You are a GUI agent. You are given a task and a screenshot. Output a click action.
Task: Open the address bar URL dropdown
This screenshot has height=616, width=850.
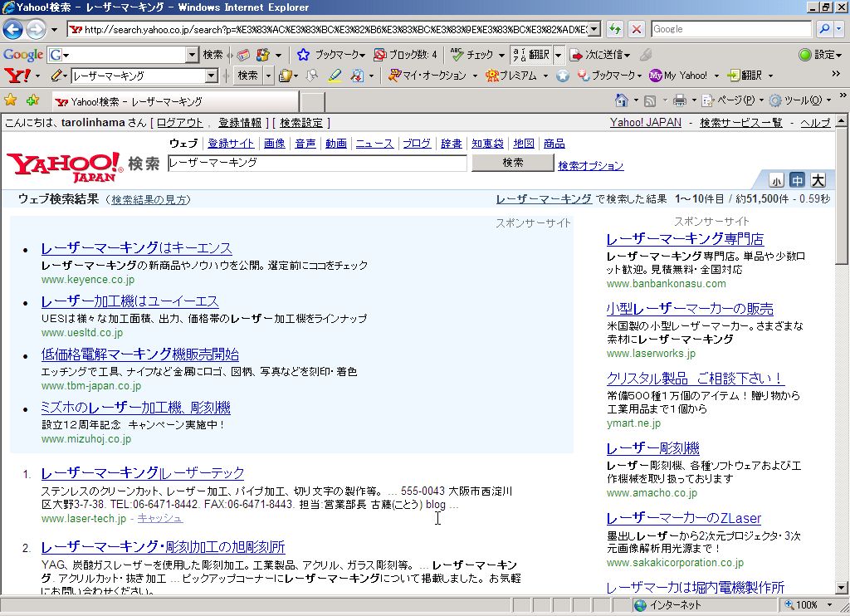[x=594, y=29]
